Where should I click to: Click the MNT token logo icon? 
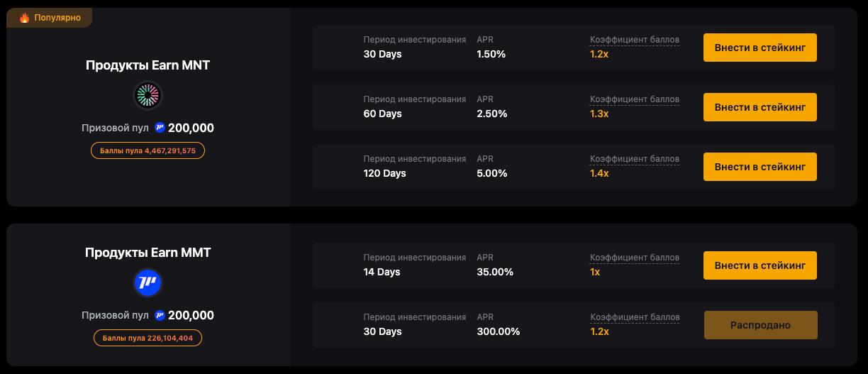pos(148,96)
